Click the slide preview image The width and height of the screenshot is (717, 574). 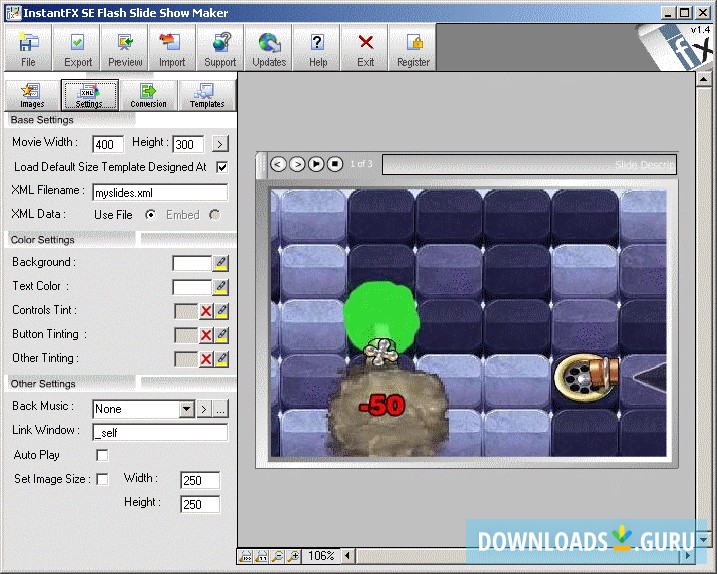tap(468, 323)
